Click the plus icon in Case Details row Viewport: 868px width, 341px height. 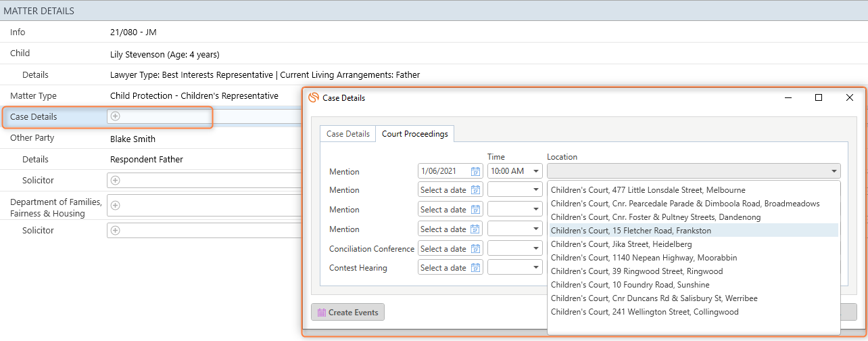click(115, 116)
